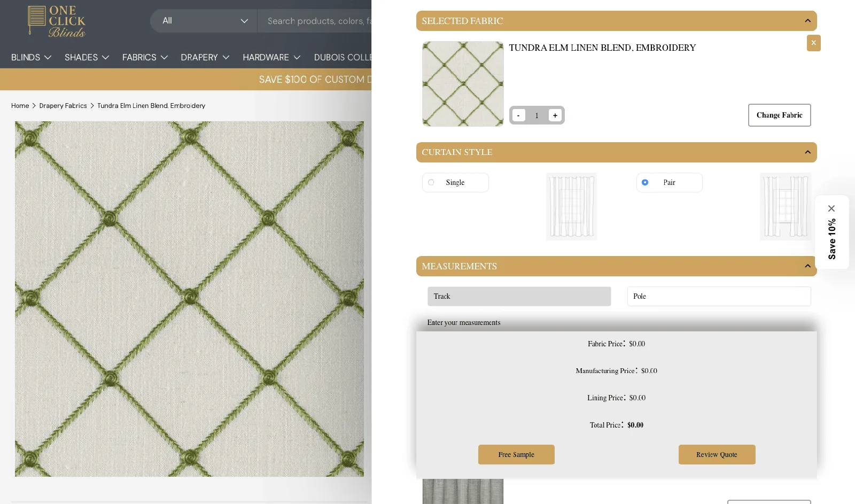The height and width of the screenshot is (504, 855).
Task: Open the Hardware menu
Action: [x=271, y=57]
